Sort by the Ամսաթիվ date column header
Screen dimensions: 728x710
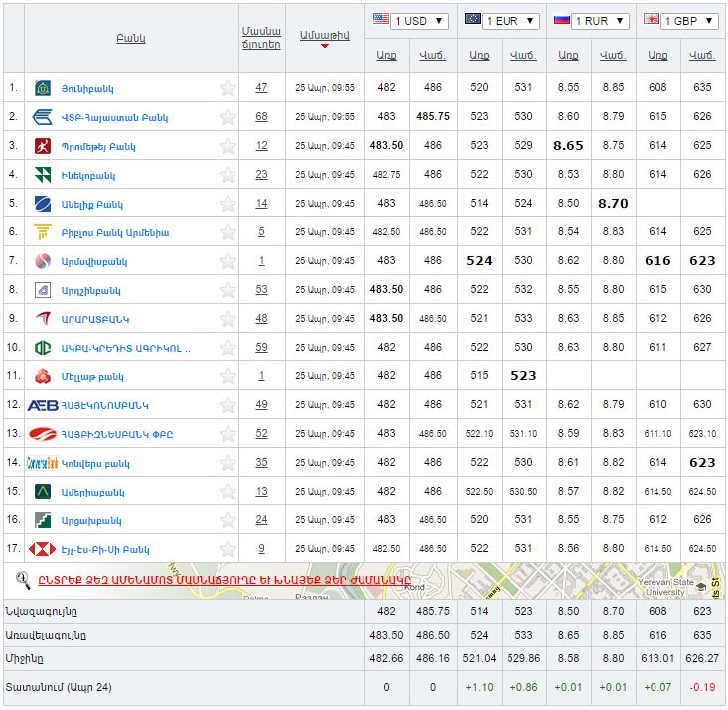pos(324,35)
